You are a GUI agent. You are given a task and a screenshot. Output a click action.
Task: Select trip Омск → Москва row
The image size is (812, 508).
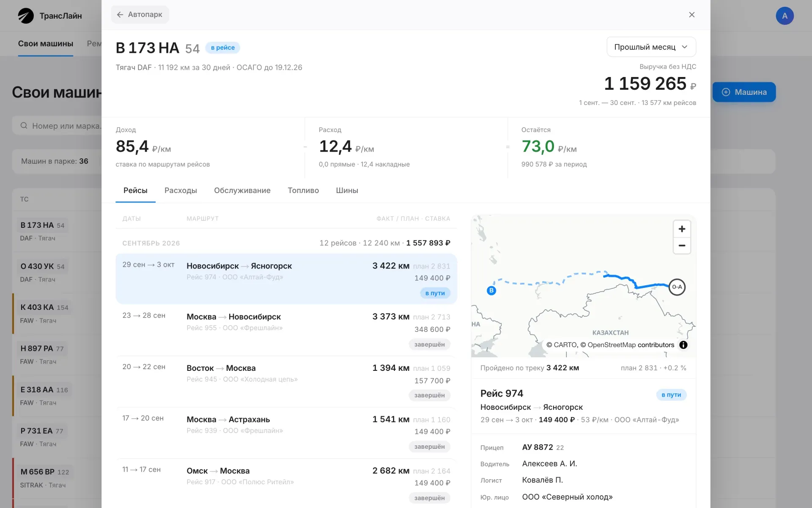286,484
